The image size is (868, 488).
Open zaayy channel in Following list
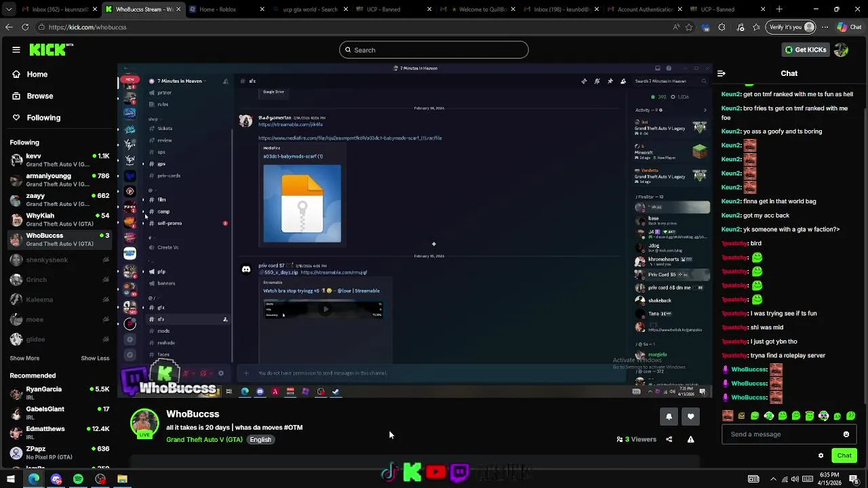(x=60, y=199)
